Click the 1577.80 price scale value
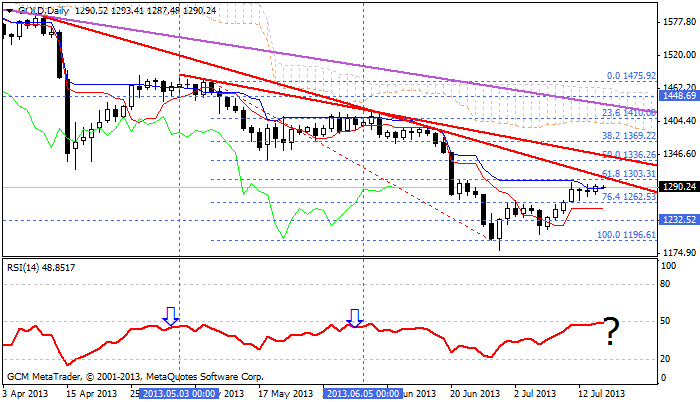 (x=680, y=22)
